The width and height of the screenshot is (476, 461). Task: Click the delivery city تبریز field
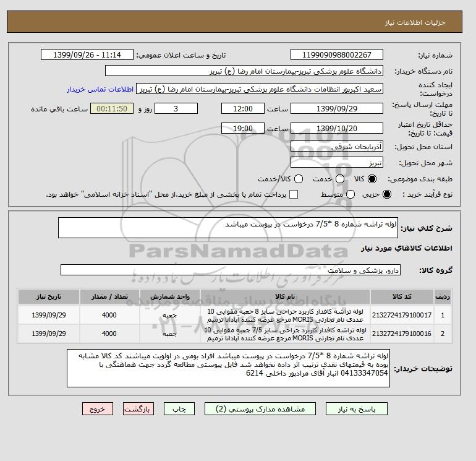(x=337, y=163)
